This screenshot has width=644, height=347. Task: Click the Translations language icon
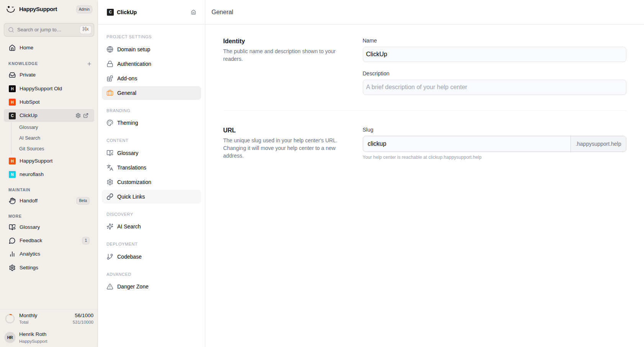(110, 168)
